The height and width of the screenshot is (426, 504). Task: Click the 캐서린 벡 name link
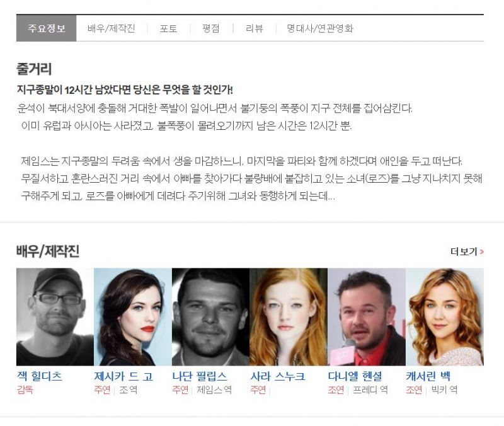pyautogui.click(x=428, y=376)
